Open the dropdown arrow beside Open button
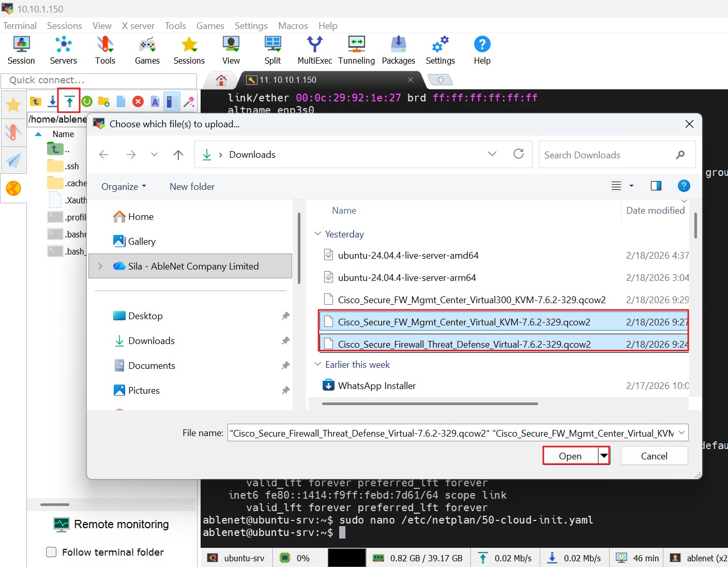 604,456
